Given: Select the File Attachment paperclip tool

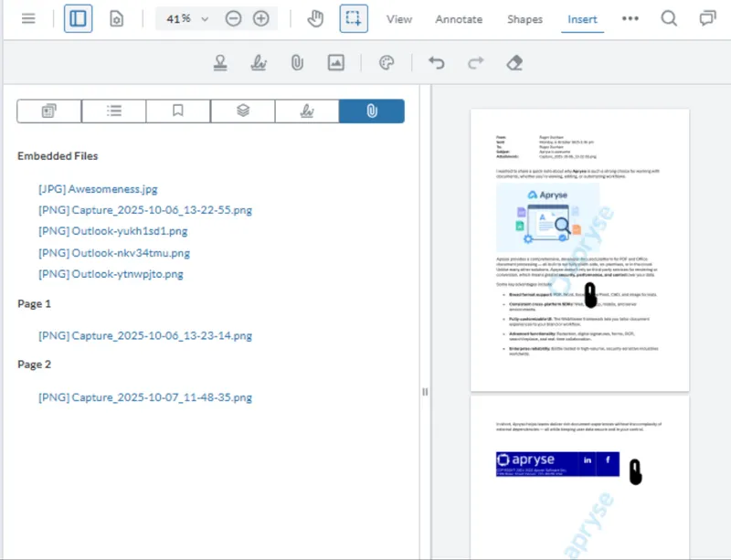Looking at the screenshot, I should click(x=298, y=62).
